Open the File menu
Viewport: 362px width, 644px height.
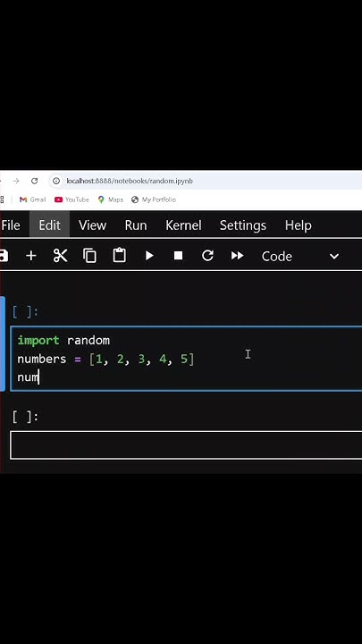(x=10, y=225)
